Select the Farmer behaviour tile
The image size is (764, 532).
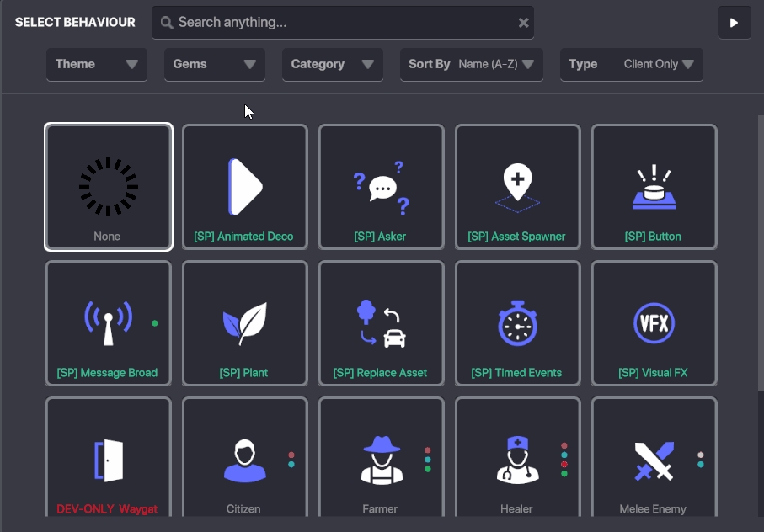pyautogui.click(x=381, y=460)
